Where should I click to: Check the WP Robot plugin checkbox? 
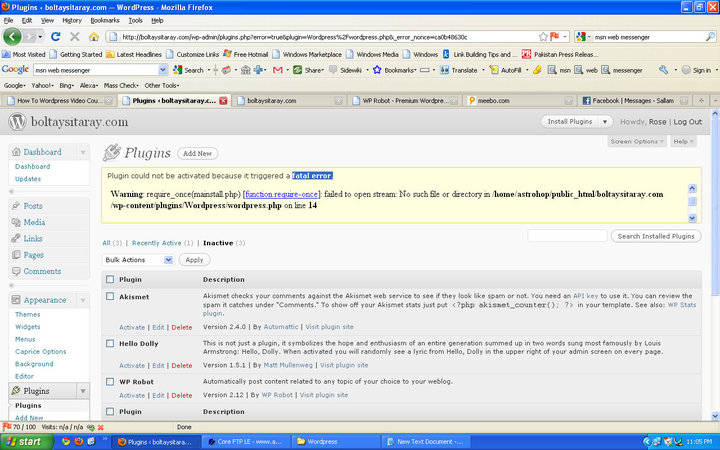click(x=110, y=381)
